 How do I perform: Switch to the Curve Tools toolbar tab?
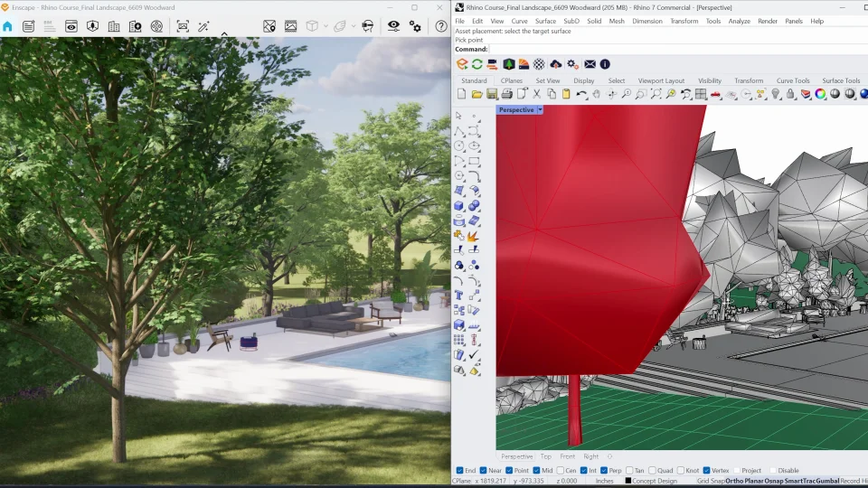pos(793,80)
